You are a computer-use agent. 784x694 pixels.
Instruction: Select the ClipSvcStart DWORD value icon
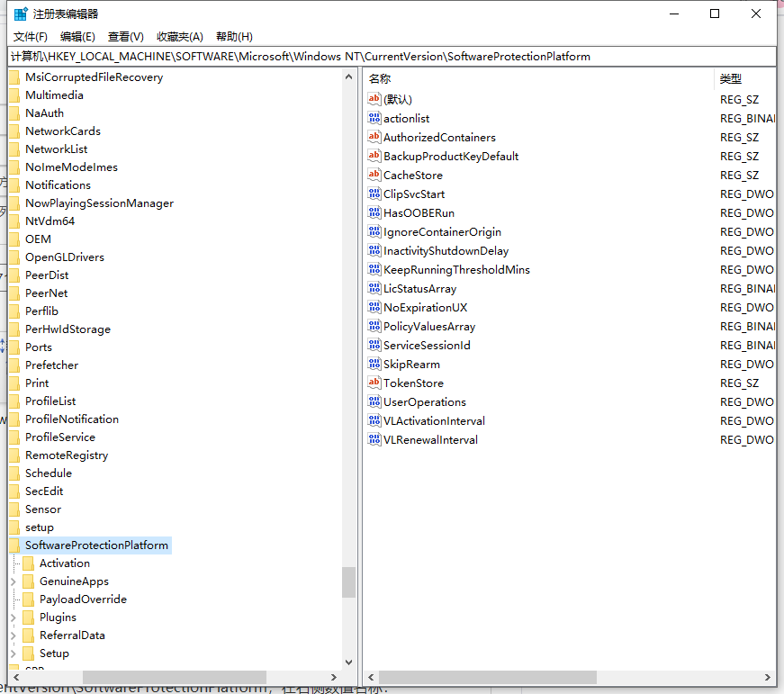tap(374, 194)
